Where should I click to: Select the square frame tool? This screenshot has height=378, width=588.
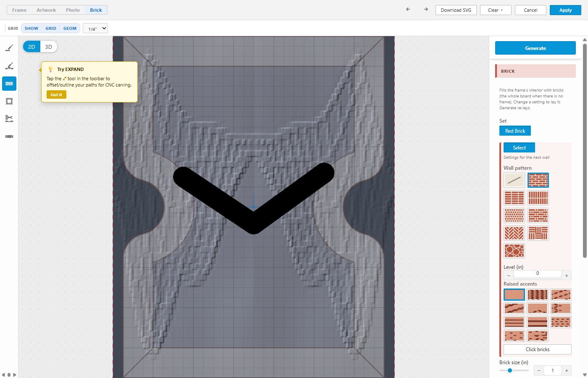pyautogui.click(x=9, y=101)
